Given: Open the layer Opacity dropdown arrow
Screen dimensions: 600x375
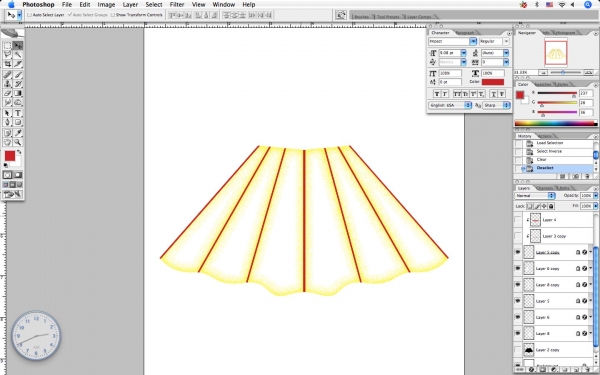Looking at the screenshot, I should (595, 196).
